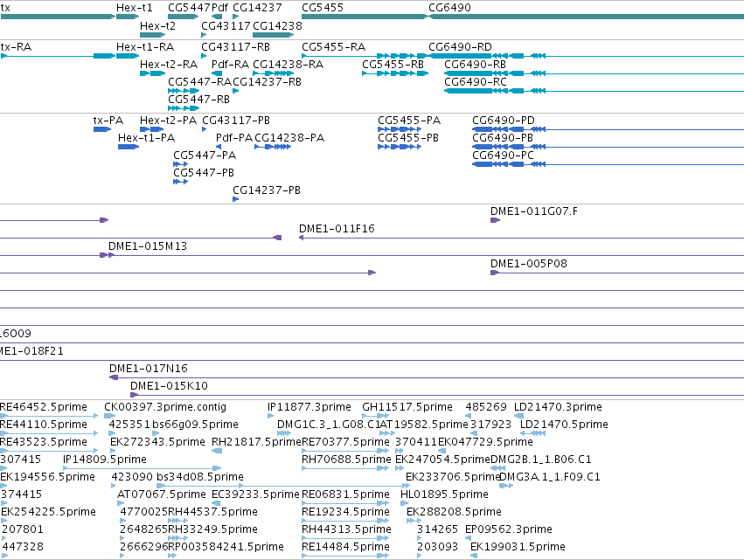Select the CG6490-RD transcript label
The image size is (744, 560).
click(x=460, y=47)
